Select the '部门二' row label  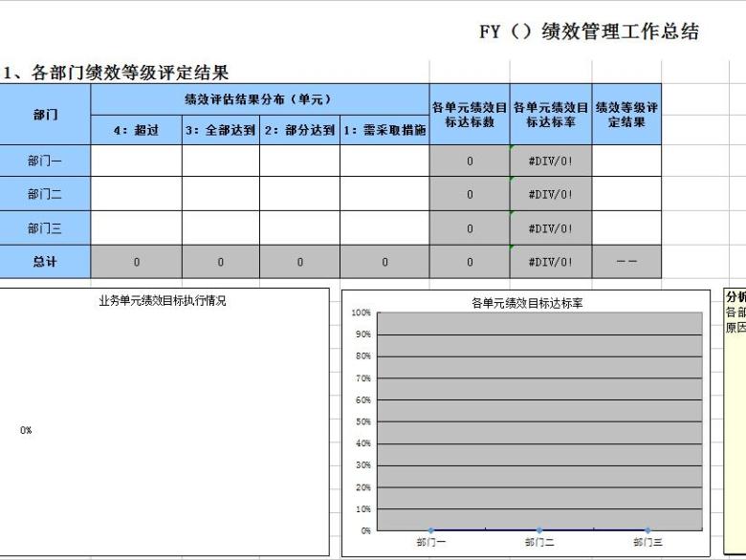45,194
